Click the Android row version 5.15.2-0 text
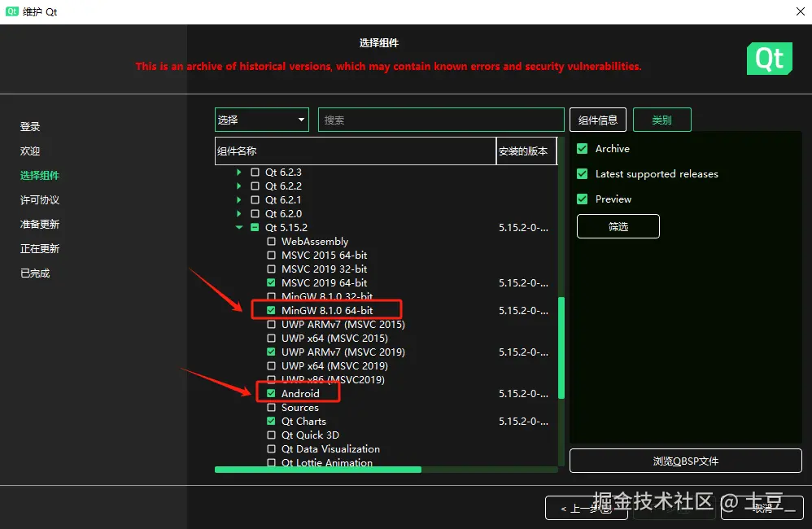The image size is (812, 529). (523, 393)
